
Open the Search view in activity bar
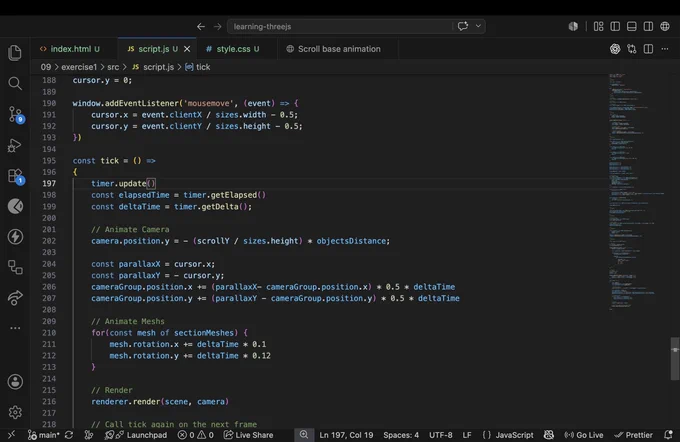point(15,83)
